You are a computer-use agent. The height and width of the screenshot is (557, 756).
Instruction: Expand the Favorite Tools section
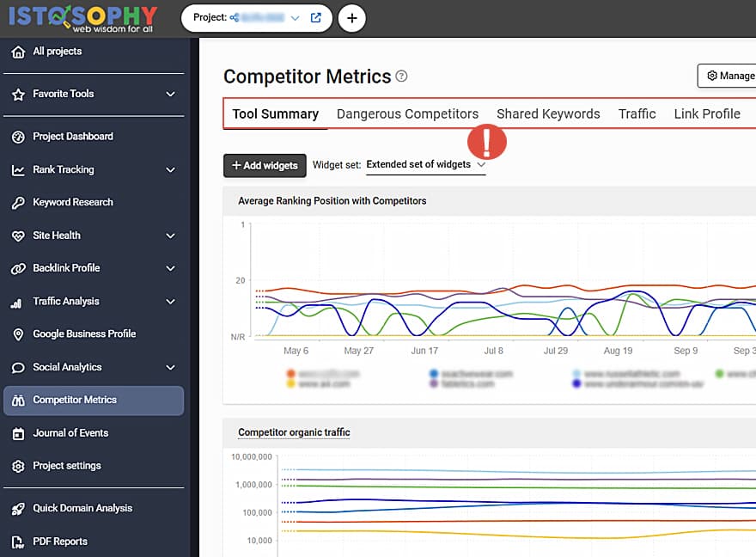pos(170,95)
